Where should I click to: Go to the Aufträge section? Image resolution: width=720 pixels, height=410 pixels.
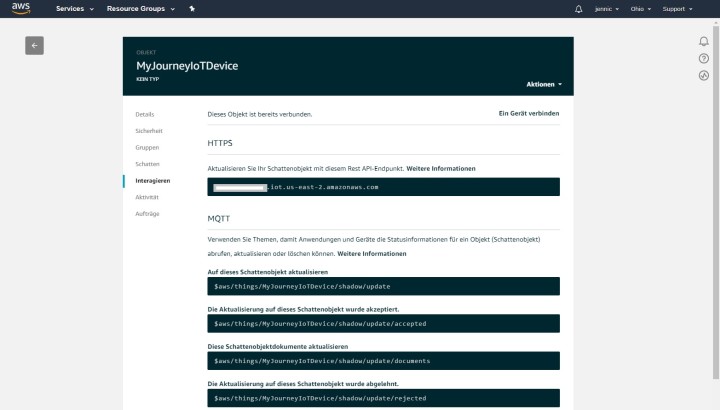coord(147,213)
